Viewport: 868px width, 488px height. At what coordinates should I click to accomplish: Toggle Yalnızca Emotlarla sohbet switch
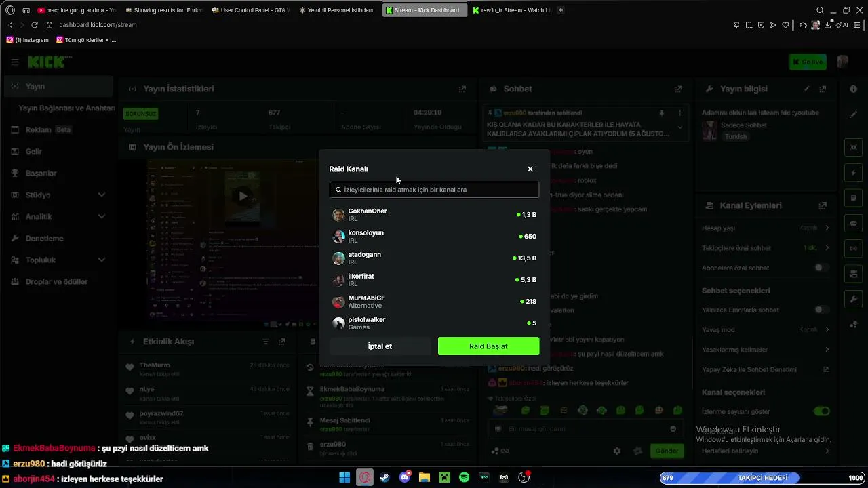point(821,310)
